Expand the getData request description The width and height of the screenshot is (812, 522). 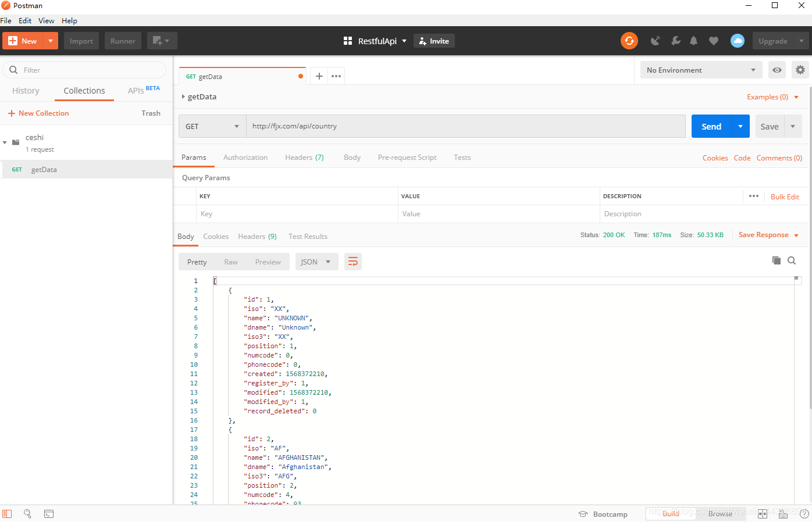[183, 96]
